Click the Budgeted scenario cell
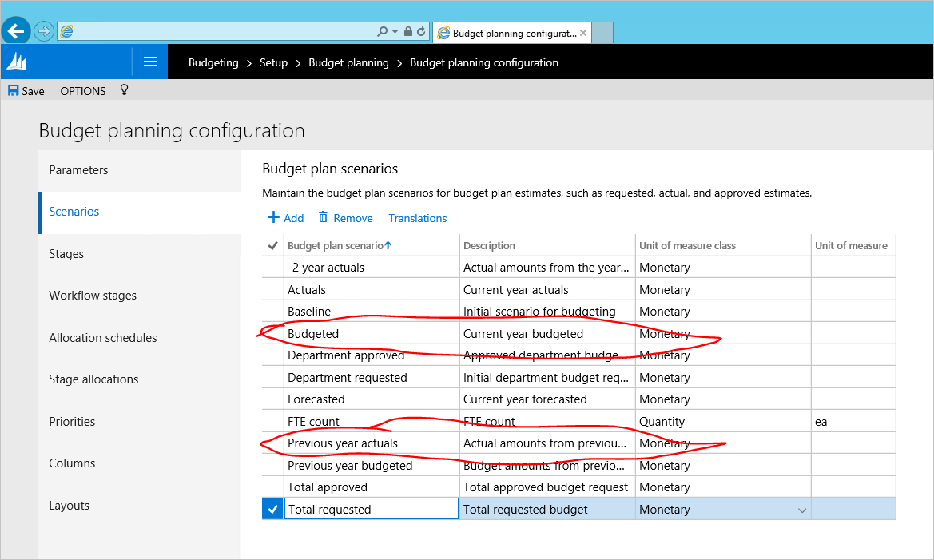934x560 pixels. coord(372,334)
